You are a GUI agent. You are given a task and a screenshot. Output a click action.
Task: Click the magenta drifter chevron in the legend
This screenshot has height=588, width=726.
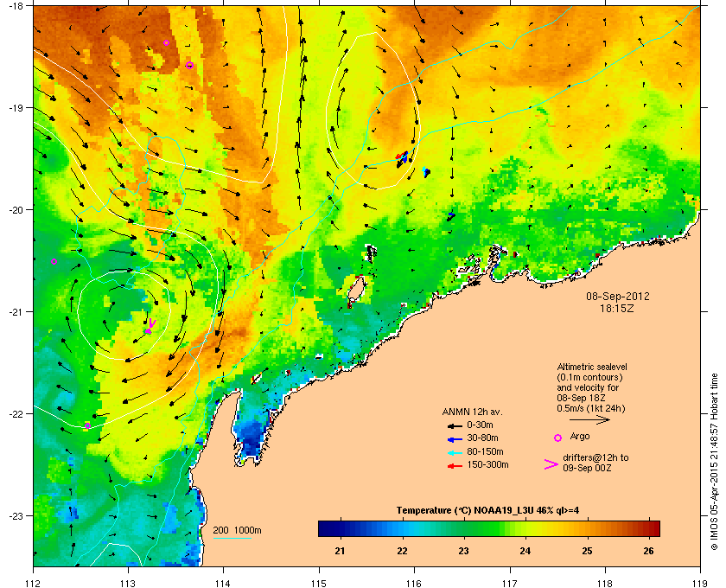(x=551, y=464)
